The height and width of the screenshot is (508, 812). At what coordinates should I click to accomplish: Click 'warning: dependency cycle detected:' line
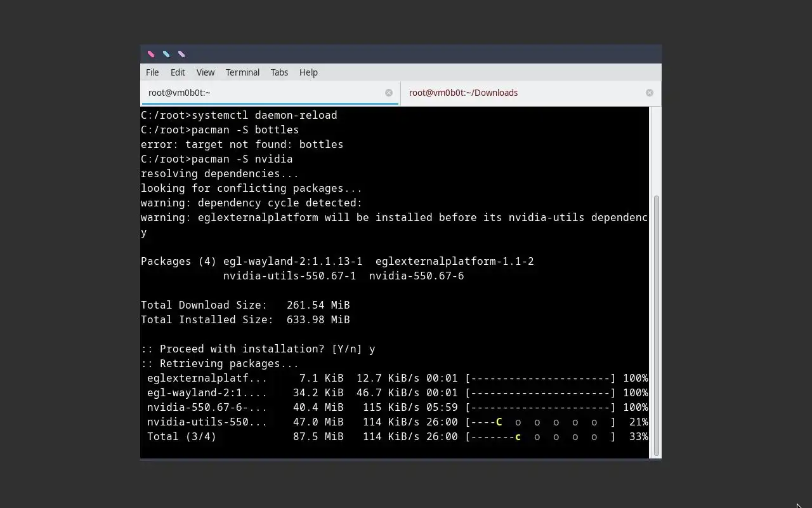tap(252, 203)
